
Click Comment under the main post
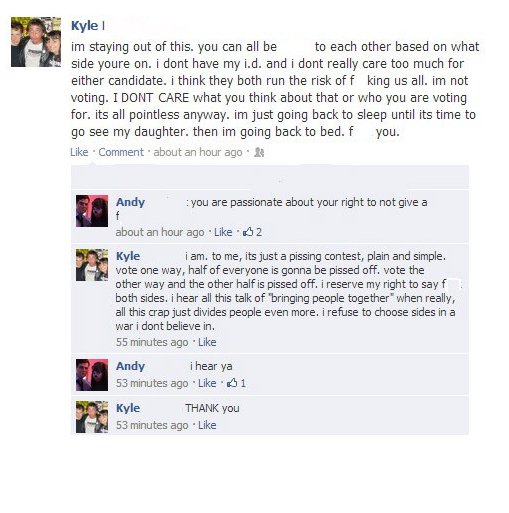121,152
